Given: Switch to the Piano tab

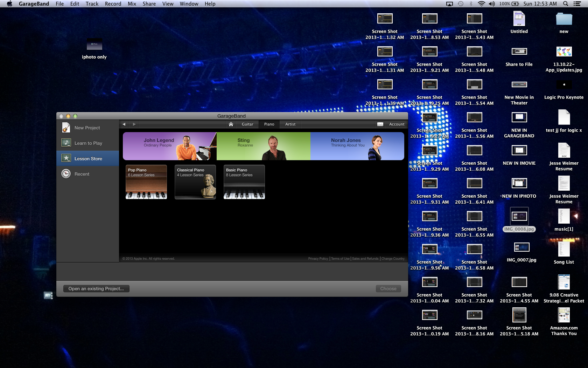Looking at the screenshot, I should [x=269, y=124].
